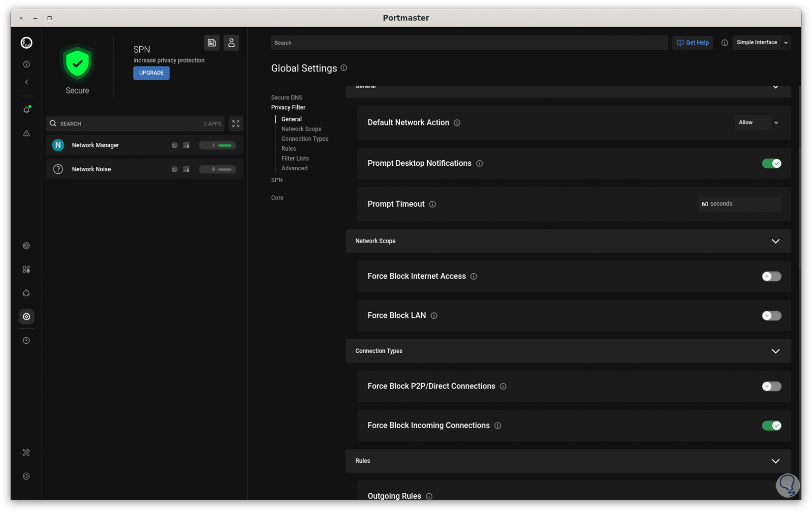
Task: Collapse the Connection Types section
Action: click(x=776, y=351)
